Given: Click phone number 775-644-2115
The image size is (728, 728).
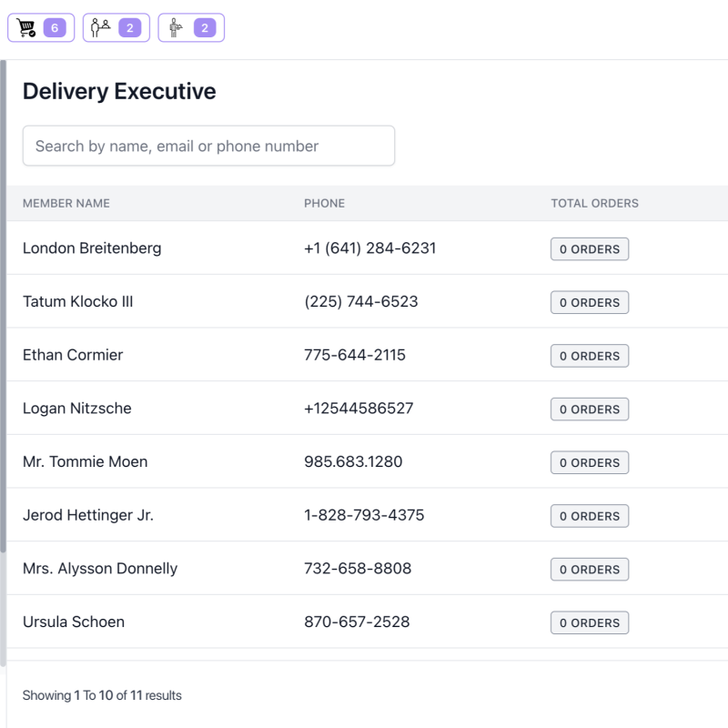Looking at the screenshot, I should (x=355, y=355).
